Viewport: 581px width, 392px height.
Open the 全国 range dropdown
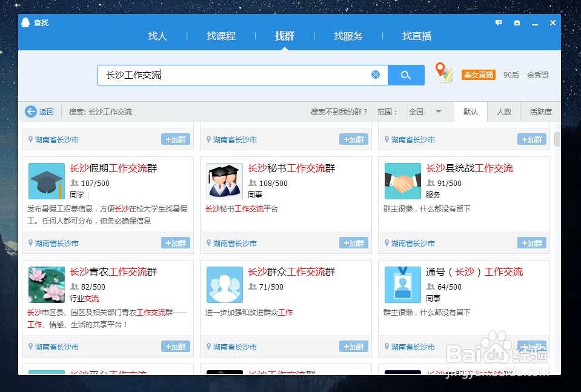[425, 111]
